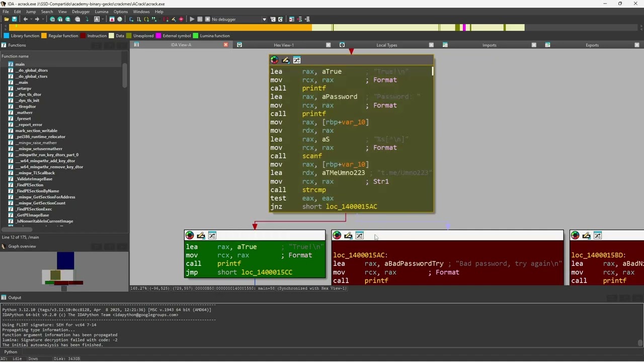Click the jump forward arrow
This screenshot has height=362, width=644.
tap(37, 19)
